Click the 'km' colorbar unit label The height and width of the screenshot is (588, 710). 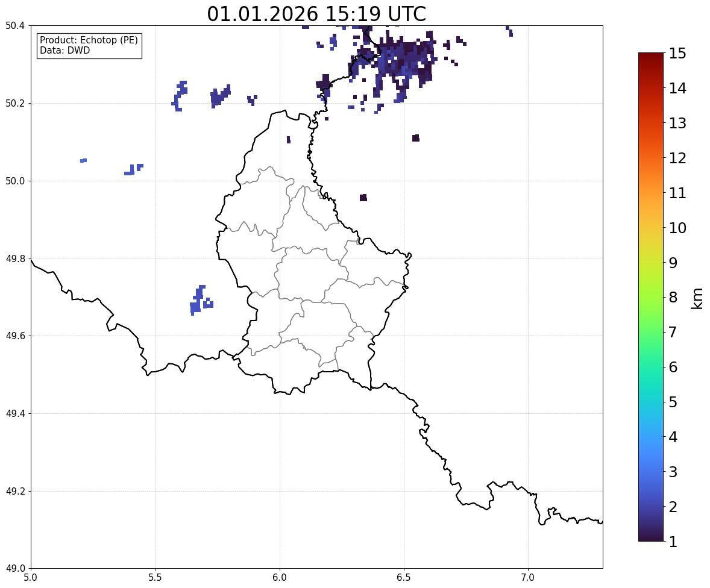click(x=697, y=299)
